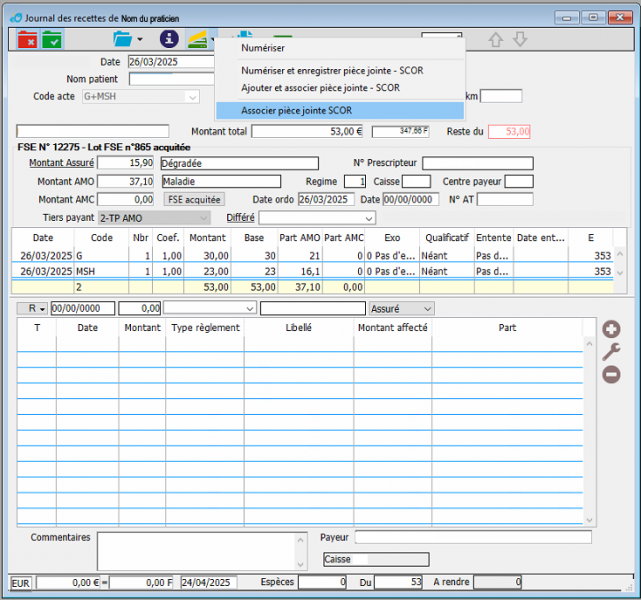Click the 24/04/2025 date in status bar

(208, 582)
